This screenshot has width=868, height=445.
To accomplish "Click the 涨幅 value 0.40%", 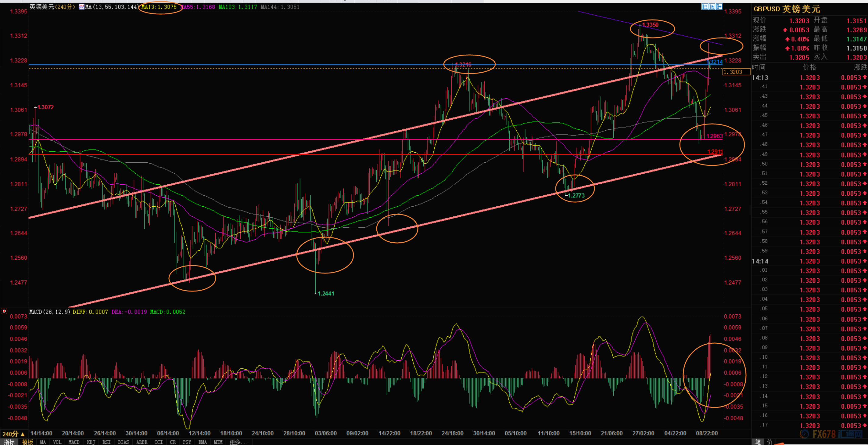I will (800, 39).
